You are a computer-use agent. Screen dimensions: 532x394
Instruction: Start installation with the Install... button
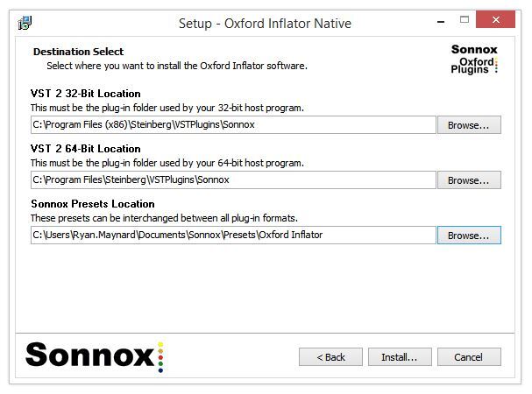(x=400, y=356)
